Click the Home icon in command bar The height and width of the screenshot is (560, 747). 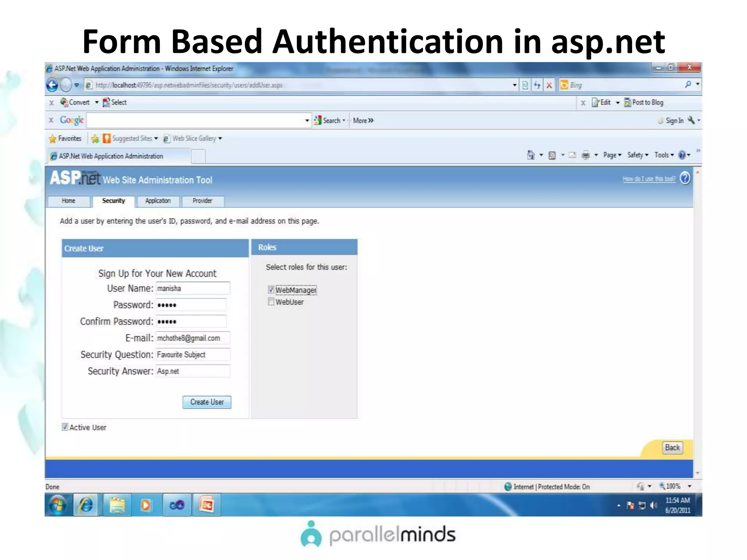pos(531,155)
